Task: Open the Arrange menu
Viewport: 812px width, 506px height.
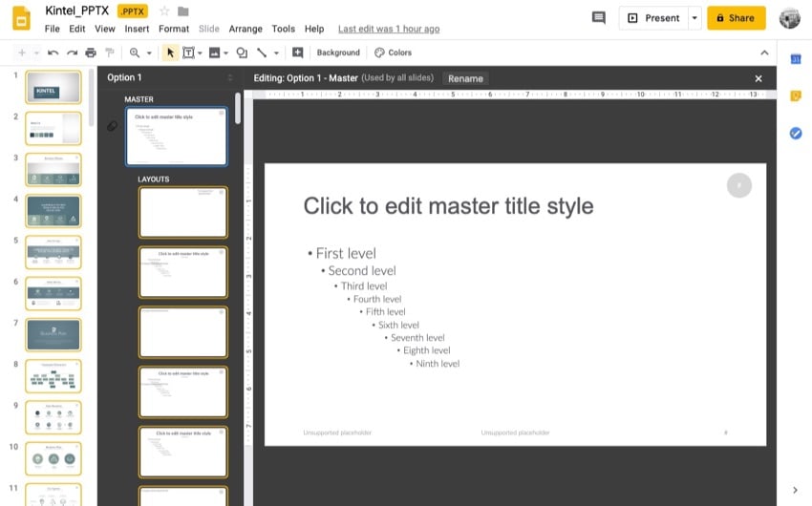Action: coord(246,29)
